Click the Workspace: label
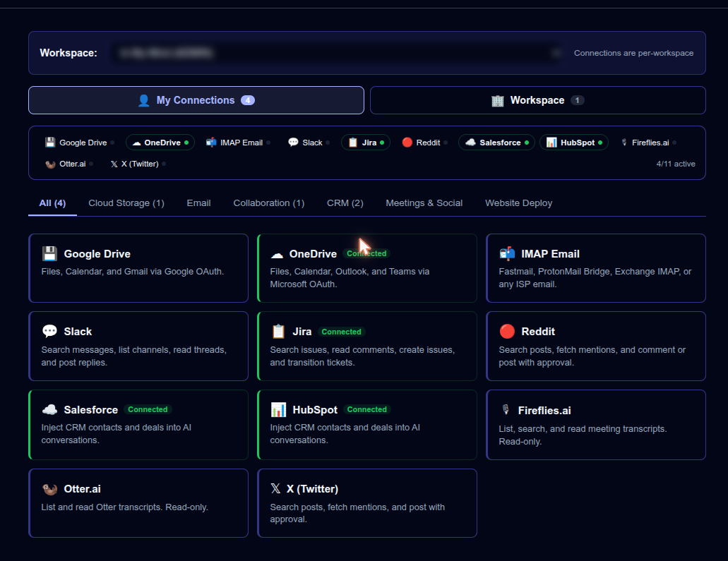The width and height of the screenshot is (728, 561). [68, 53]
